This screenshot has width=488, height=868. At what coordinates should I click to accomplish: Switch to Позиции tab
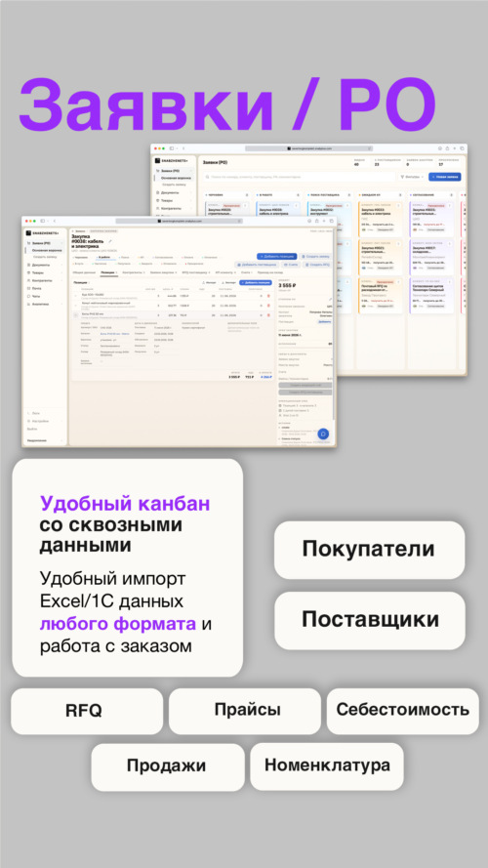click(109, 272)
